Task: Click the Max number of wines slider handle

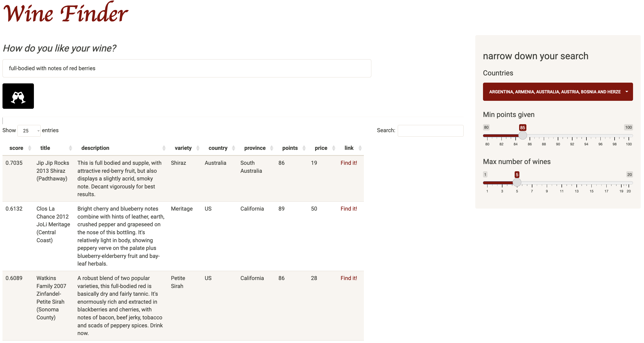Action: click(517, 182)
